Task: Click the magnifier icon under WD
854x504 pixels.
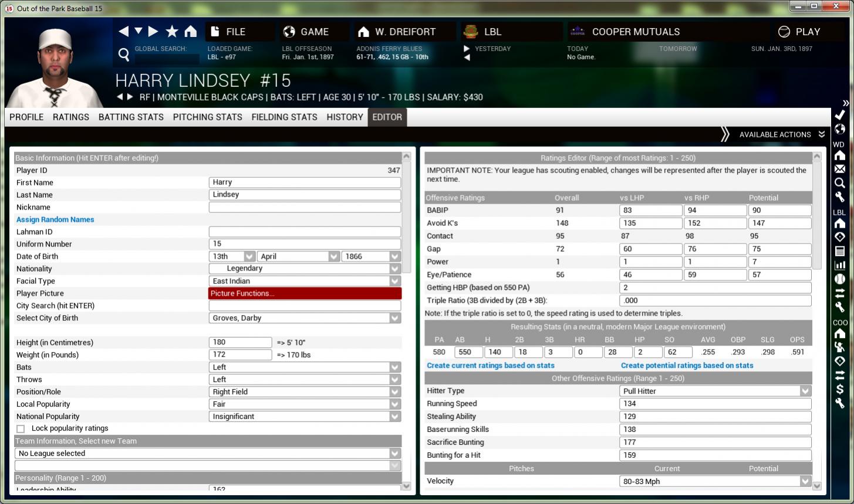Action: [840, 182]
